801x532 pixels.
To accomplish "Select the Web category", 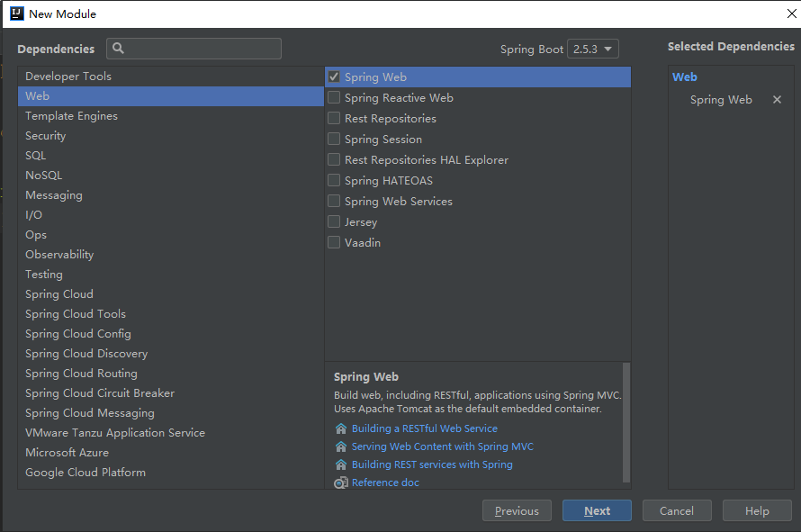I will pyautogui.click(x=171, y=96).
